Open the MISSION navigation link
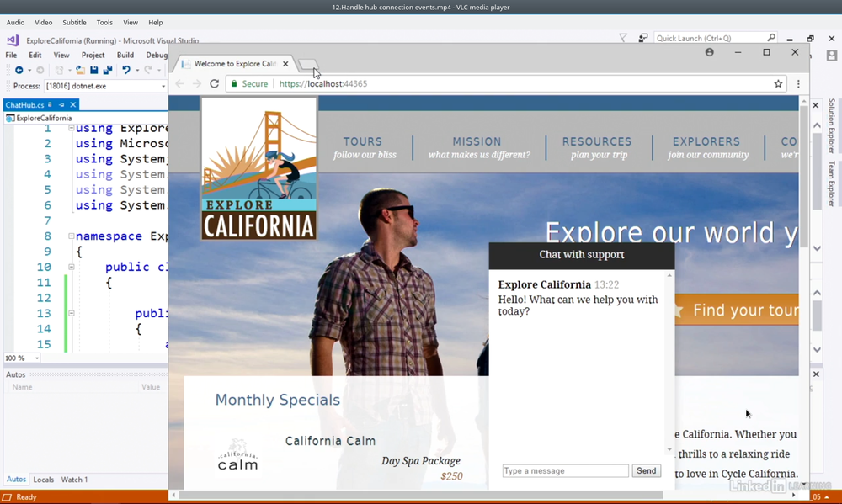Image resolution: width=842 pixels, height=504 pixels. (479, 147)
